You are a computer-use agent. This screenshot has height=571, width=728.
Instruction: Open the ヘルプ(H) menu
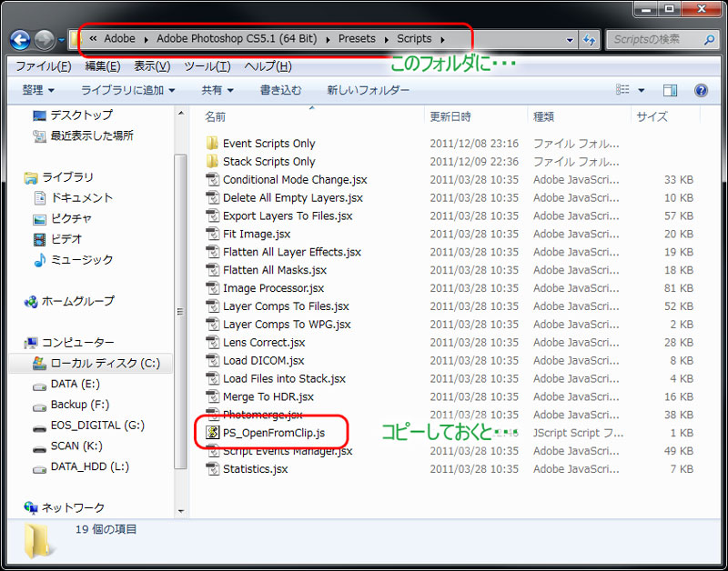(x=268, y=66)
